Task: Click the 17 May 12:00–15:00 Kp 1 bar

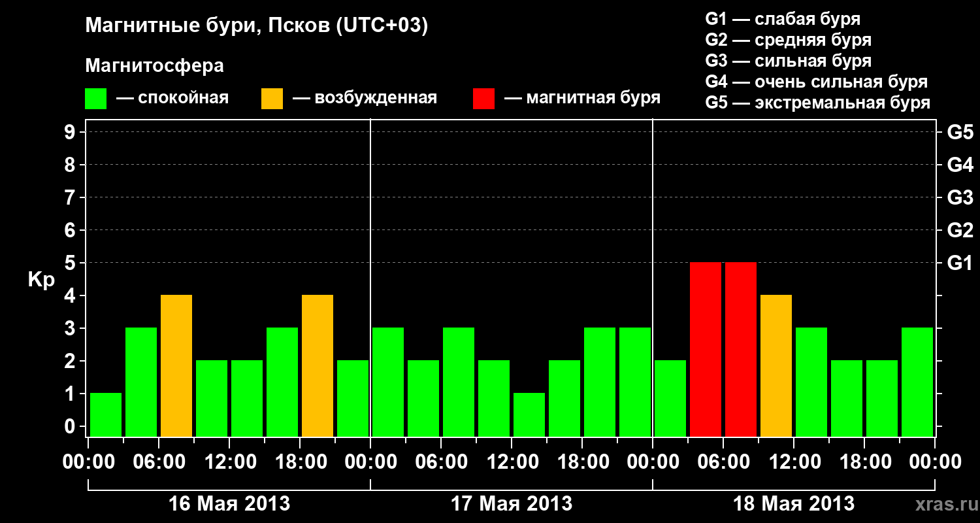Action: point(529,414)
